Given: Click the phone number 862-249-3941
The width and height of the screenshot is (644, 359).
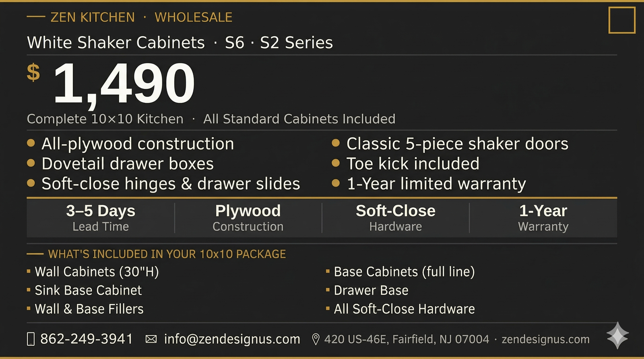Looking at the screenshot, I should click(87, 339).
